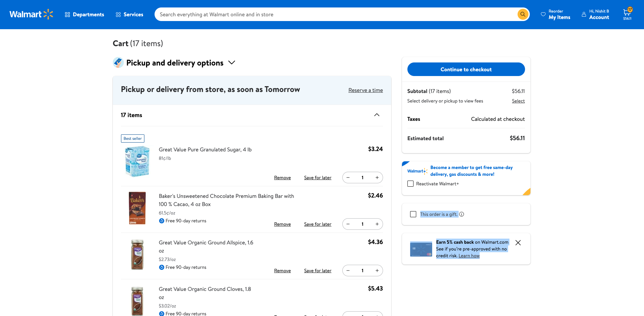Image resolution: width=644 pixels, height=316 pixels.
Task: Save Granulated Sugar for later
Action: point(318,178)
